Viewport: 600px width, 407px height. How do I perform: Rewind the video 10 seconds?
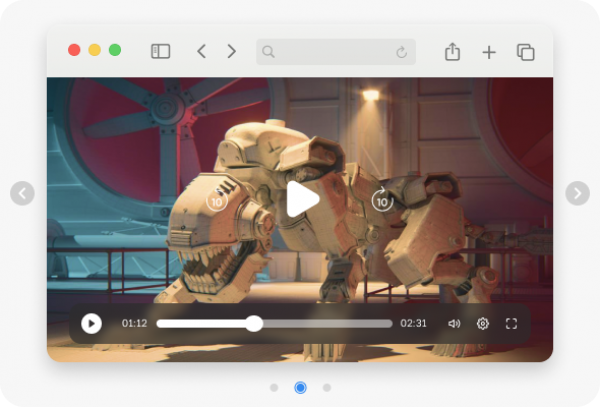coord(217,199)
